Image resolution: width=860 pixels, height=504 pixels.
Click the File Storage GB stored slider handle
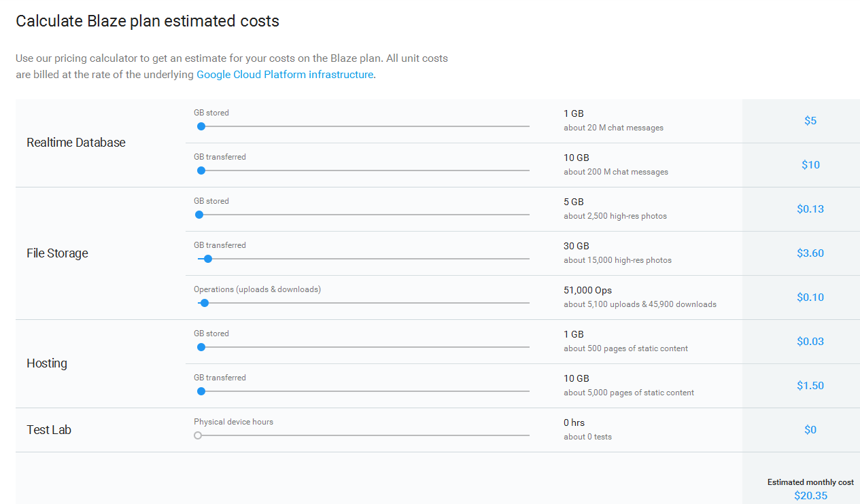[x=199, y=215]
